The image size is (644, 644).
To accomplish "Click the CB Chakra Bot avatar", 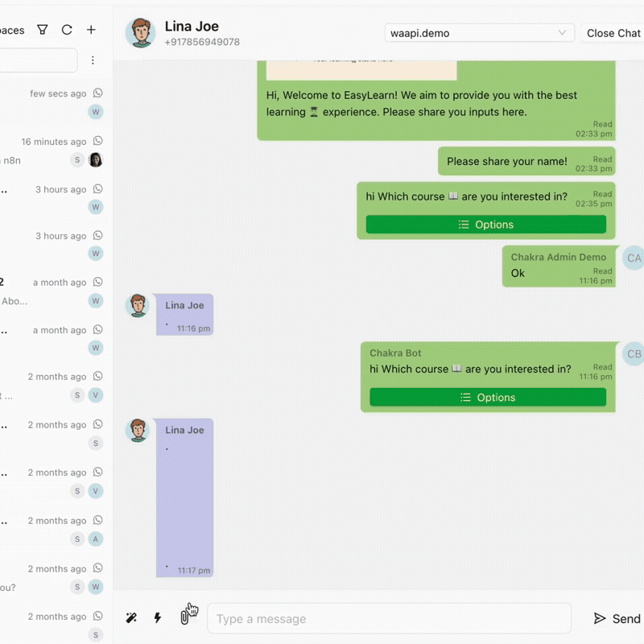I will (x=634, y=354).
